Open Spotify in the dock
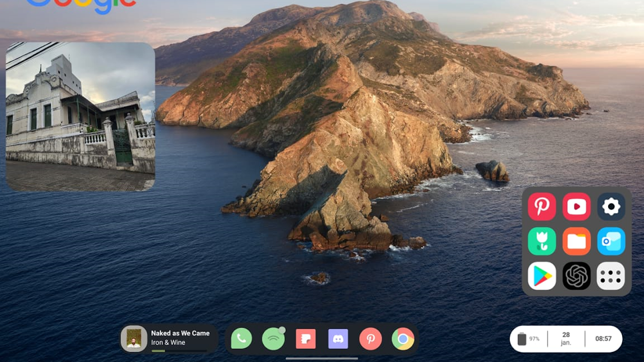 [x=274, y=338]
